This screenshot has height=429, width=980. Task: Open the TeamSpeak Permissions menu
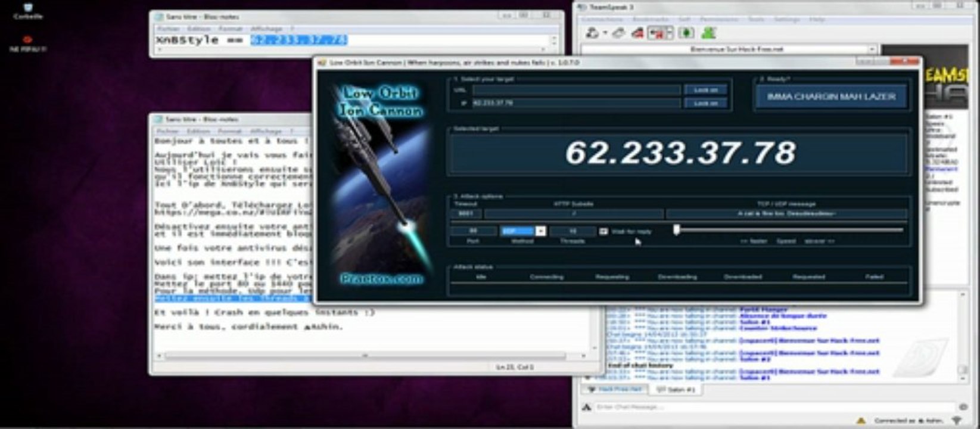point(719,19)
